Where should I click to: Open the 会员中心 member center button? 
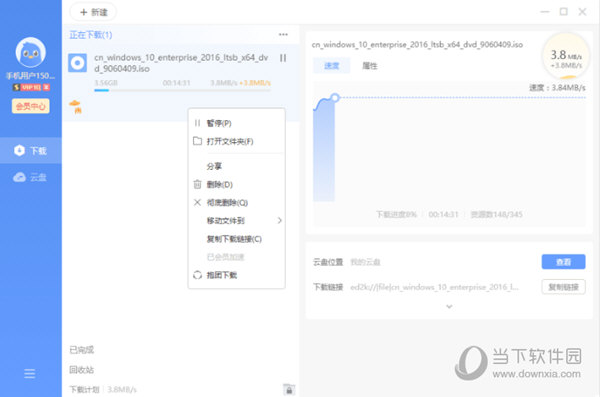[31, 106]
